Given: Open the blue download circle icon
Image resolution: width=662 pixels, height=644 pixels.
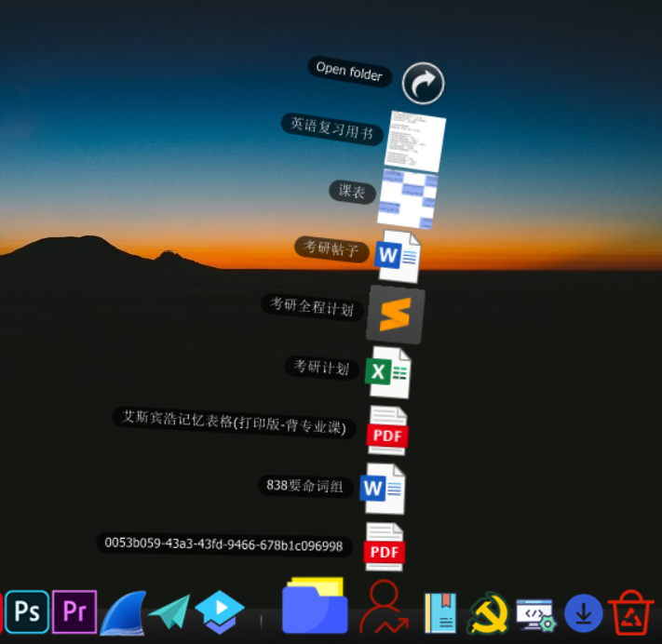Looking at the screenshot, I should [583, 613].
